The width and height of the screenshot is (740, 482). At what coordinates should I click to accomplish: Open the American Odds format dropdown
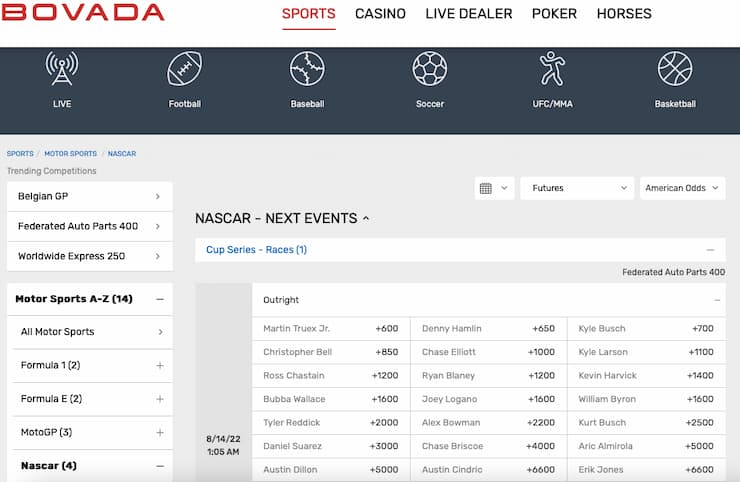tap(682, 188)
